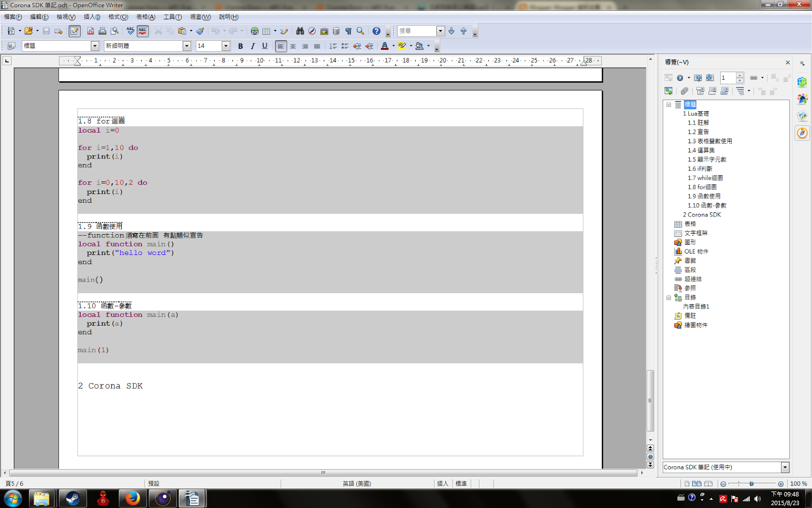Image resolution: width=812 pixels, height=508 pixels.
Task: Toggle underline formatting
Action: coord(265,46)
